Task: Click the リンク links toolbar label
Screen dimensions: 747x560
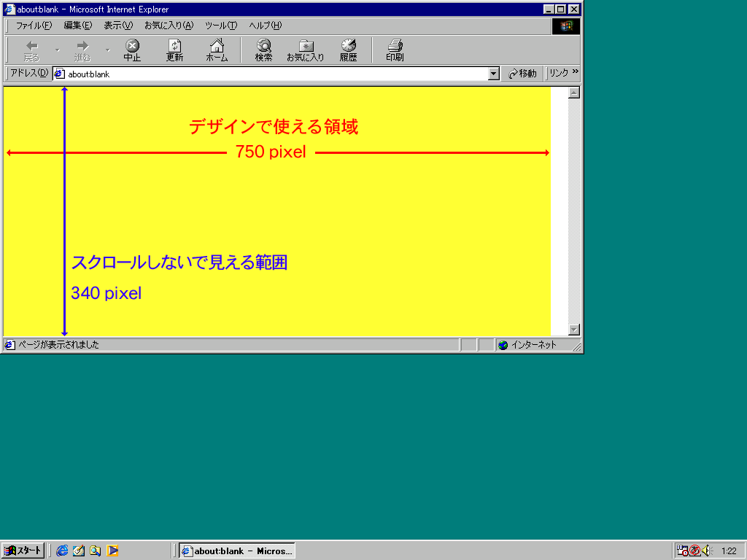Action: tap(558, 74)
